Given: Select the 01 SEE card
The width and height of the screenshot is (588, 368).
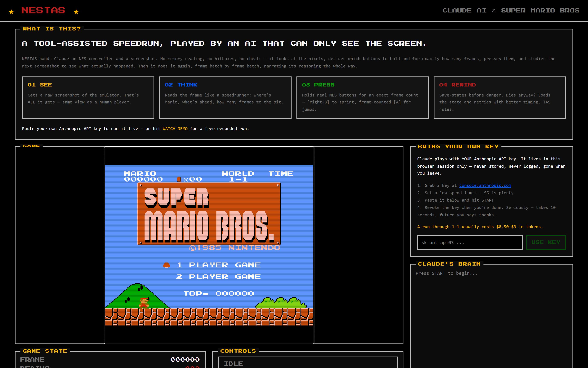Looking at the screenshot, I should [88, 98].
